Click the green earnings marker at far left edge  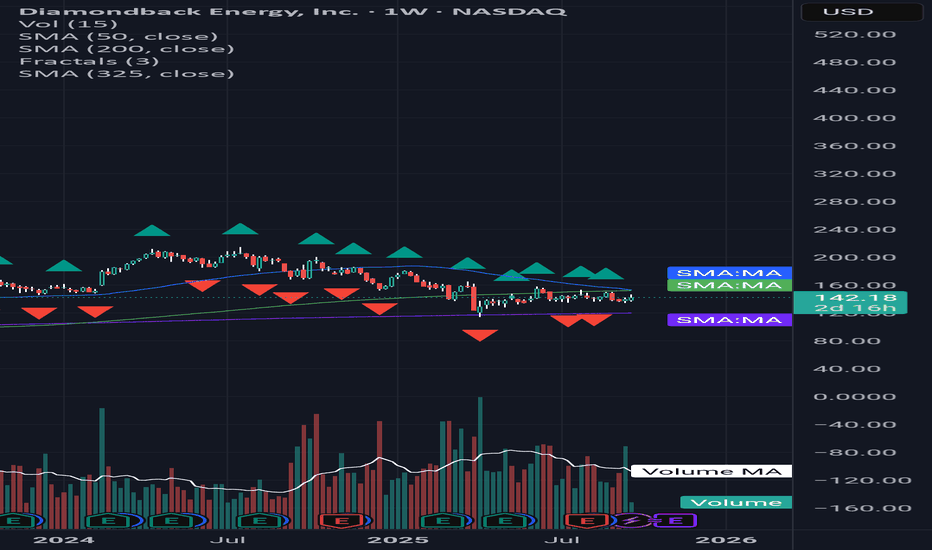coord(14,520)
